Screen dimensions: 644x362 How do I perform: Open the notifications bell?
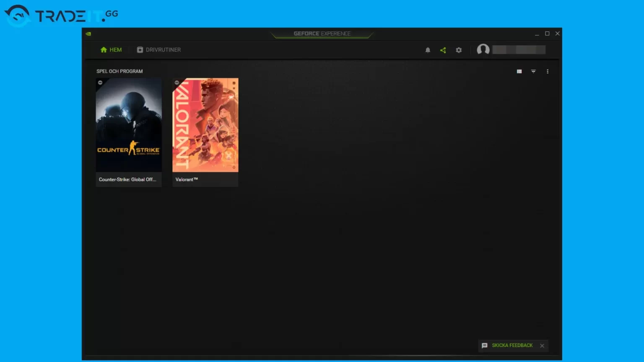tap(428, 50)
